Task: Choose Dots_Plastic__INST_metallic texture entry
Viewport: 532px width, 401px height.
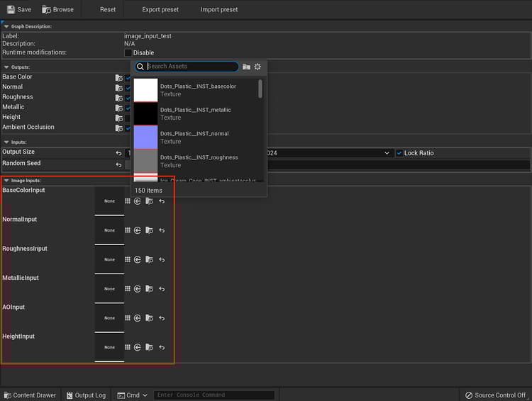Action: [195, 113]
